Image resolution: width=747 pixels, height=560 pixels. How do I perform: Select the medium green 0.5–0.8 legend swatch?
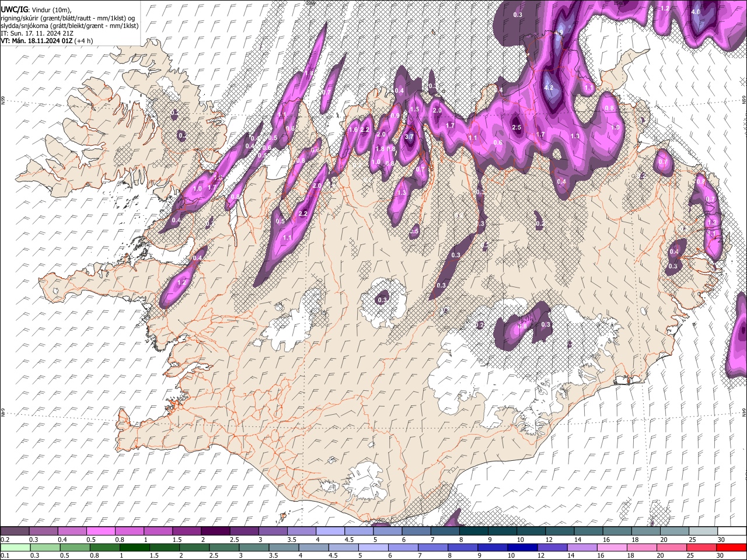[75, 547]
